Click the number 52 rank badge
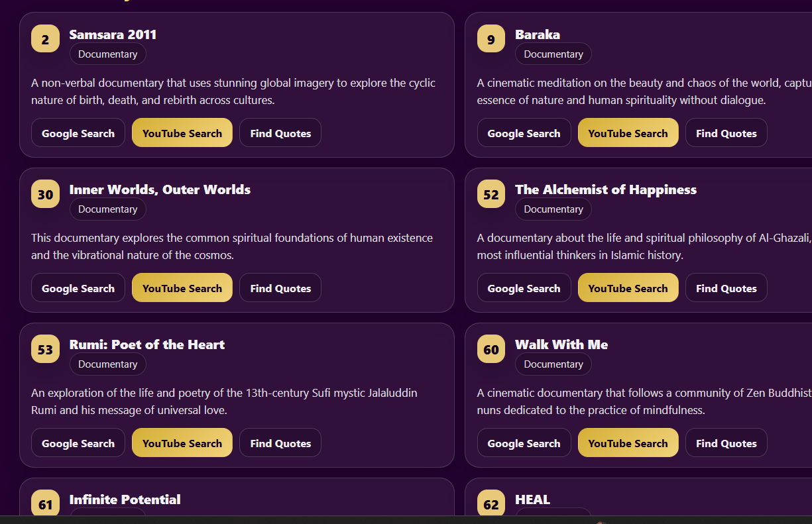This screenshot has height=524, width=812. click(491, 194)
